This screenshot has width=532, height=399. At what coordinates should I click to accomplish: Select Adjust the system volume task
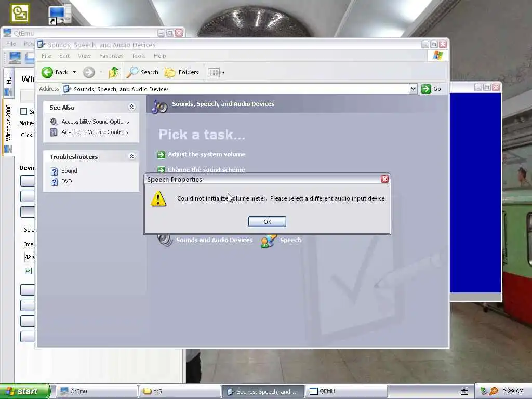(206, 154)
